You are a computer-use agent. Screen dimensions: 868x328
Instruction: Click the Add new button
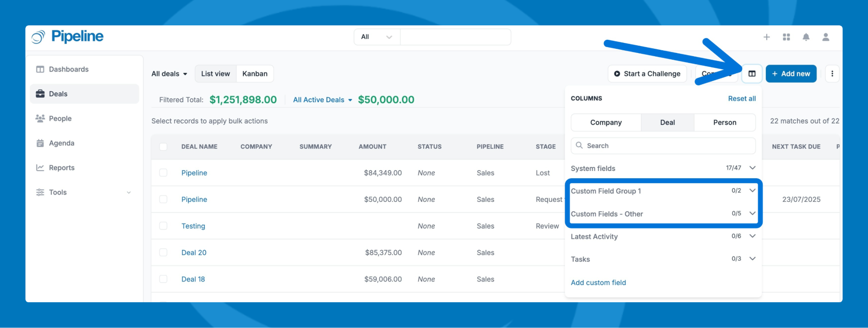[x=791, y=74]
